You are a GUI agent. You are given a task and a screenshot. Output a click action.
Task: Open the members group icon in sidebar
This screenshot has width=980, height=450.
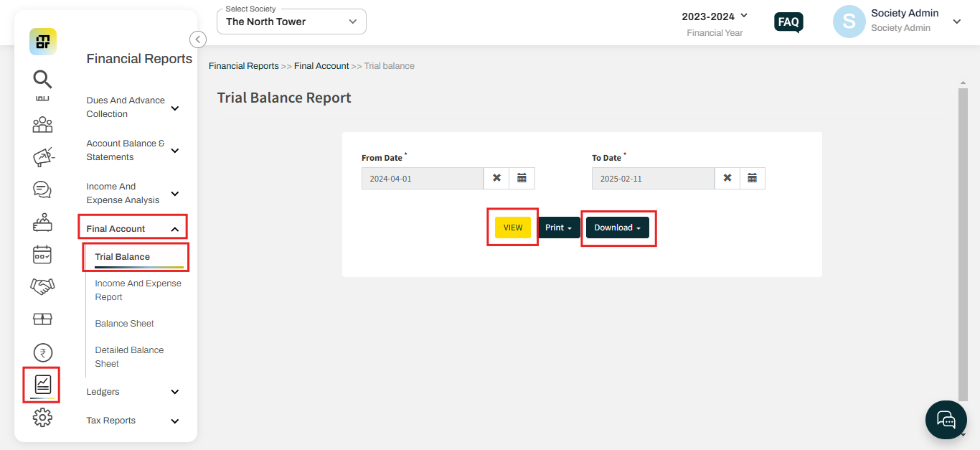(42, 125)
